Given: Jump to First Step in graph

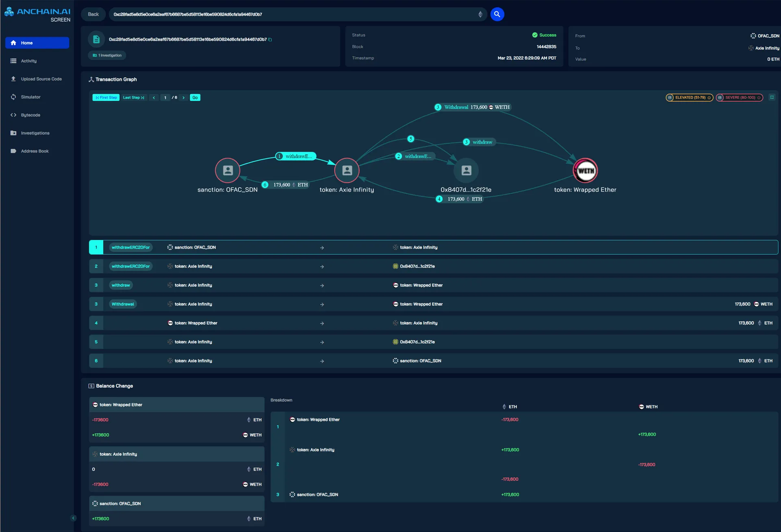Looking at the screenshot, I should coord(106,98).
